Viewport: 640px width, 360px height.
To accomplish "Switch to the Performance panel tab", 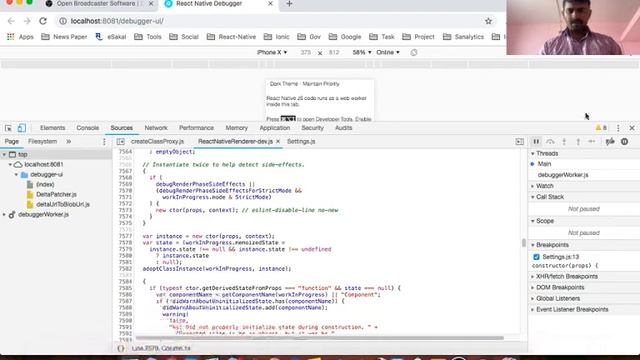I will coord(196,128).
